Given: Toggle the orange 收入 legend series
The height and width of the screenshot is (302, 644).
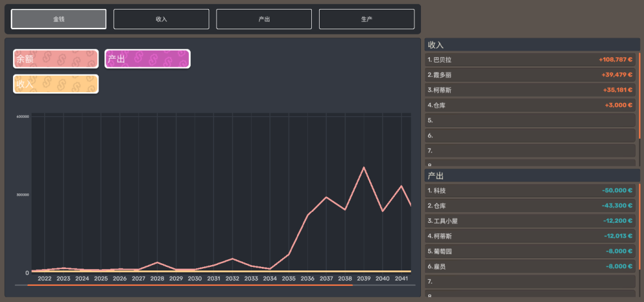Looking at the screenshot, I should click(x=56, y=84).
